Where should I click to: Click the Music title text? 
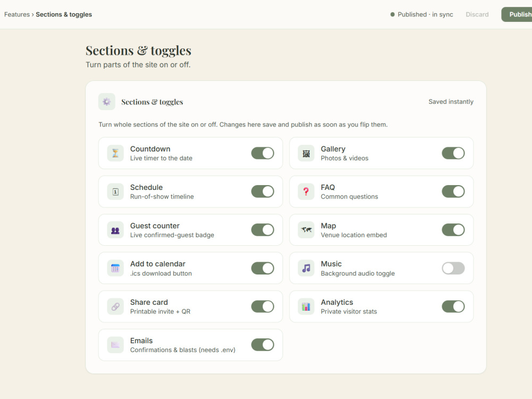[x=331, y=264]
